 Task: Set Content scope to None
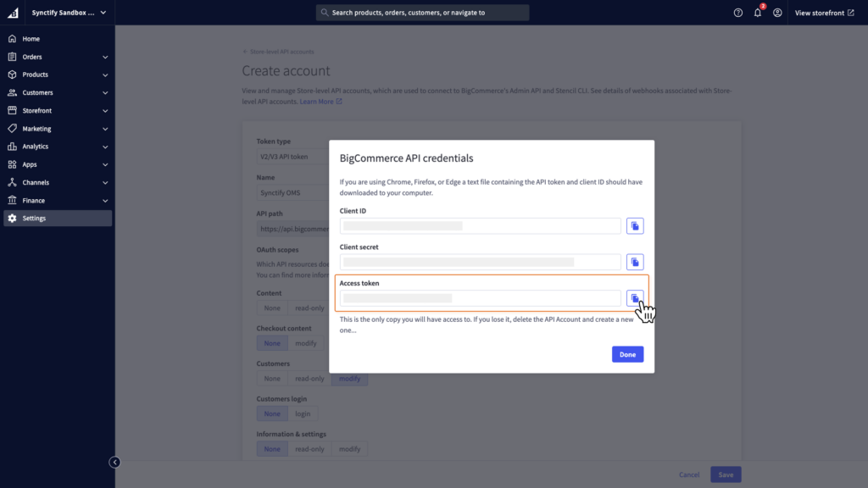(x=272, y=308)
